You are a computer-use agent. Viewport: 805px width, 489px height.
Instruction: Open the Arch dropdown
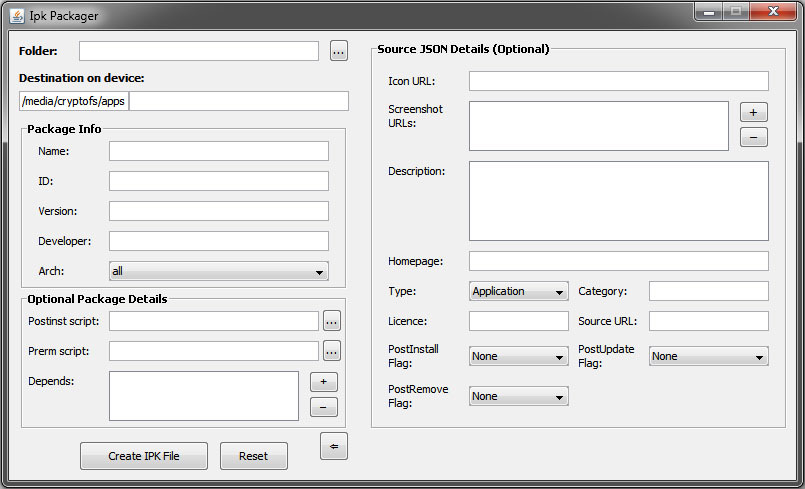tap(218, 271)
